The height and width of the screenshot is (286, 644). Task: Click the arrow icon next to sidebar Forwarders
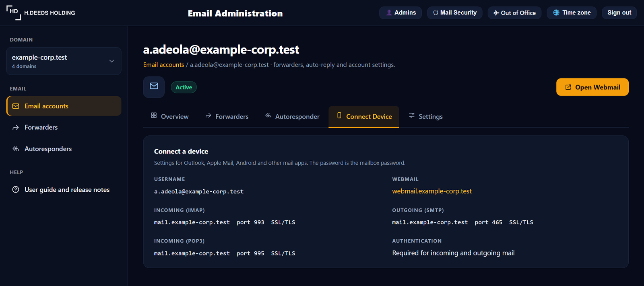[x=16, y=127]
